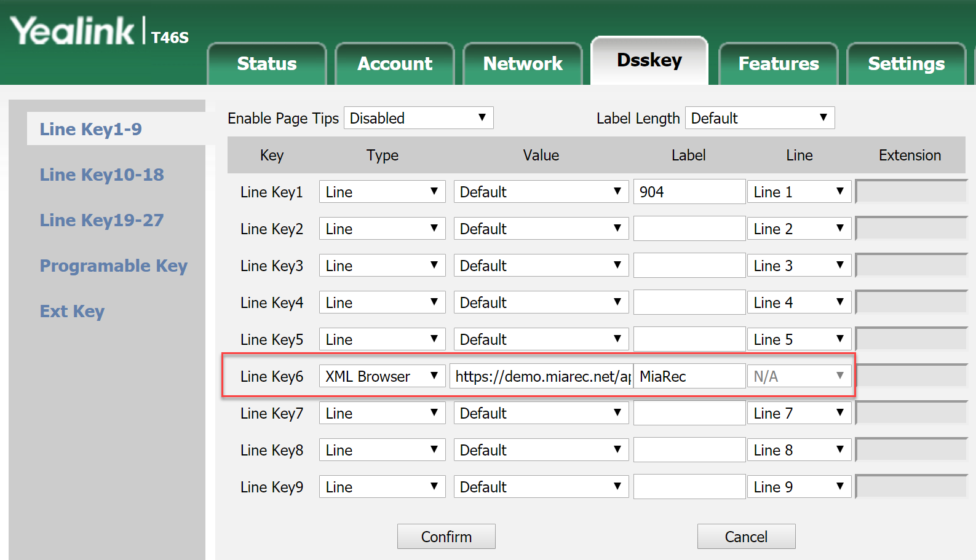Viewport: 976px width, 560px height.
Task: Open Line Key1 Type dropdown
Action: click(x=382, y=192)
